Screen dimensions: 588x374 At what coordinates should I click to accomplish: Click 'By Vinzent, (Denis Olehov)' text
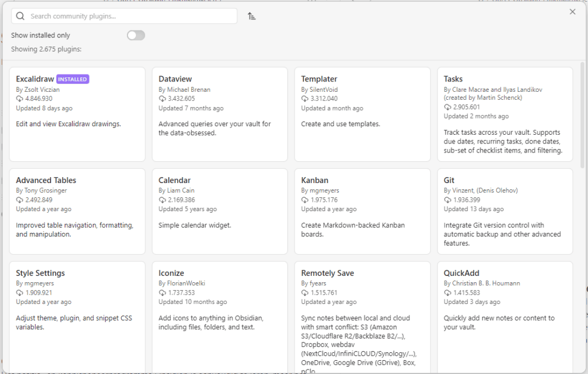pyautogui.click(x=481, y=190)
